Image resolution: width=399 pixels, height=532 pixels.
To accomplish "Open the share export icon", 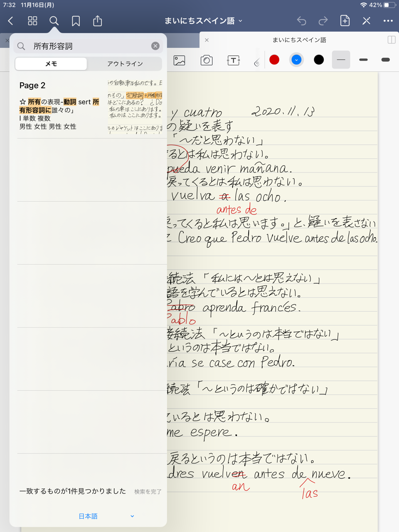I will coord(98,21).
